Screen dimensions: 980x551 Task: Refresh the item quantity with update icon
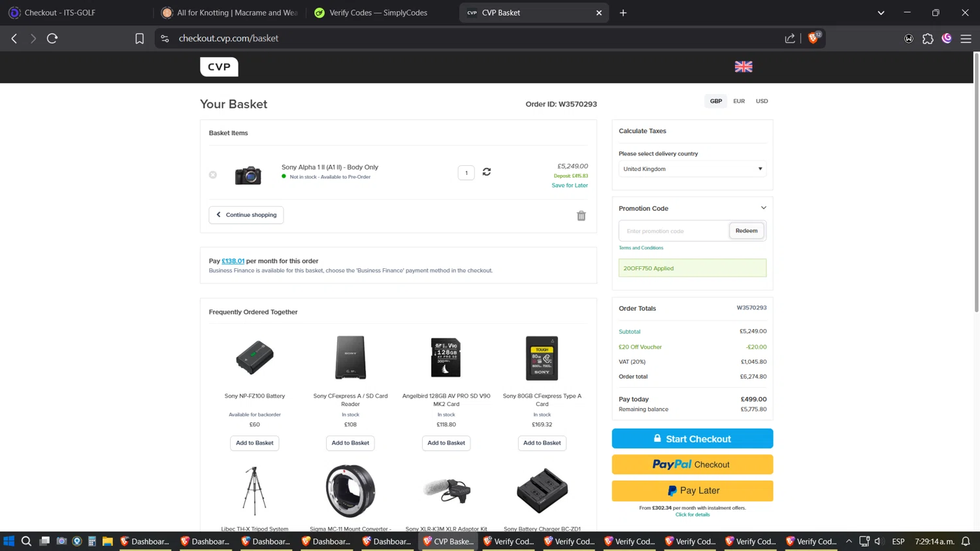[487, 172]
